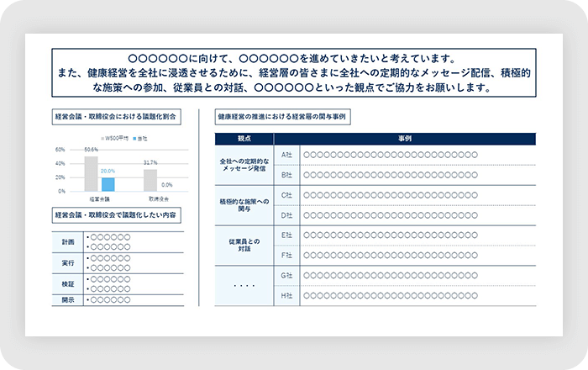The height and width of the screenshot is (370, 588).
Task: Click the 経営会議・取締役会で議題化したい内容 heading
Action: [x=116, y=214]
